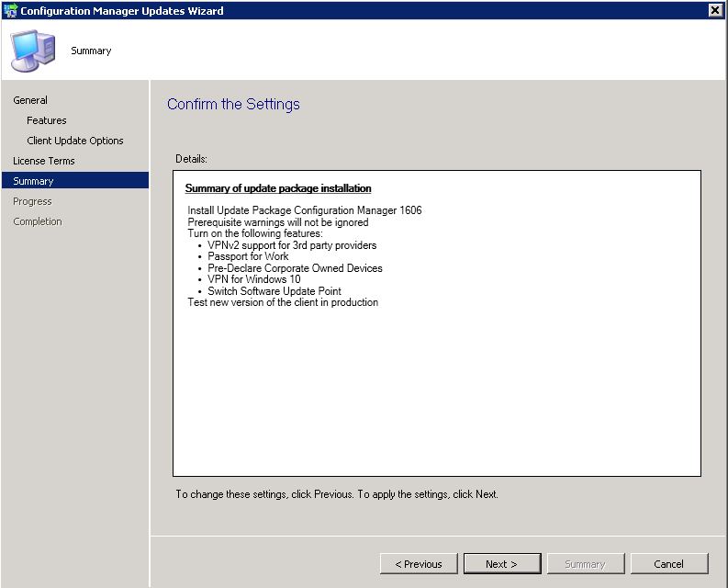Click the 'Details:' label
The image size is (728, 588).
click(191, 159)
